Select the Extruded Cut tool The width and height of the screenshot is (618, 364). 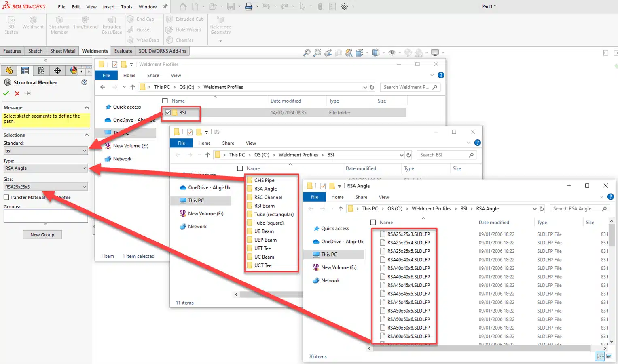click(x=184, y=19)
